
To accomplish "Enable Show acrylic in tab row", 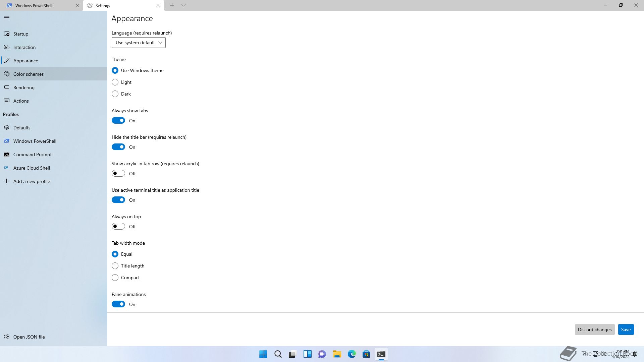I will coord(118,173).
